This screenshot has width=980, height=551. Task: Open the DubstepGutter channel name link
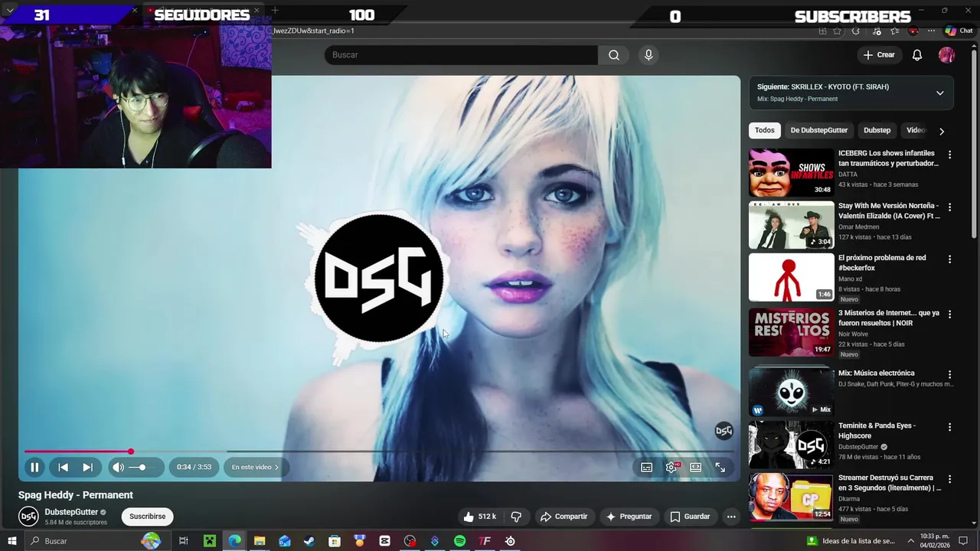click(x=71, y=512)
